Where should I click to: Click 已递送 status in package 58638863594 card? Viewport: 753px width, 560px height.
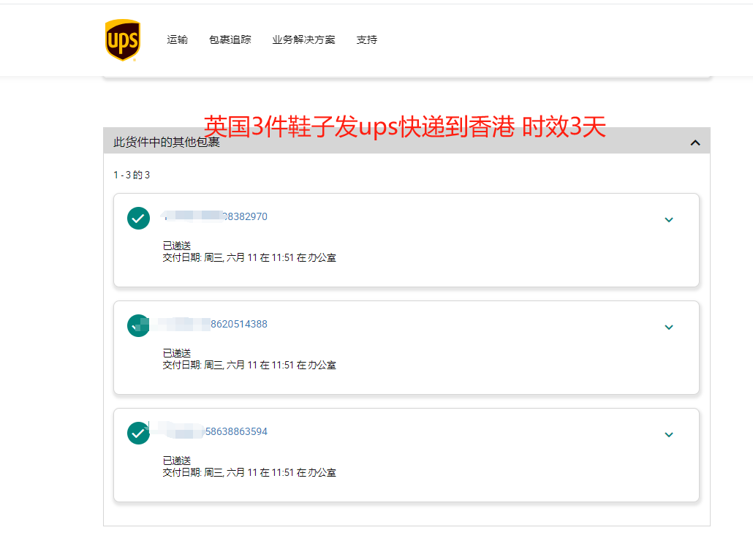(x=177, y=461)
